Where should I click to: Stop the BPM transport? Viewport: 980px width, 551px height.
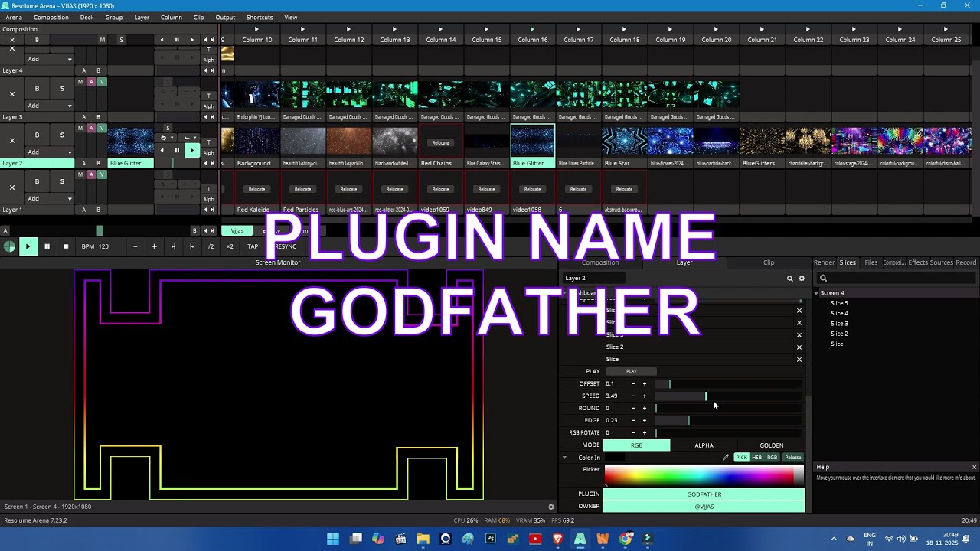[x=66, y=246]
